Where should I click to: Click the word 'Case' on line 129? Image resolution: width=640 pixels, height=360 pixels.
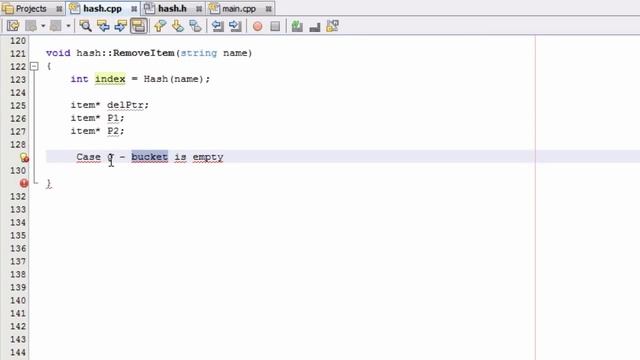click(x=88, y=157)
